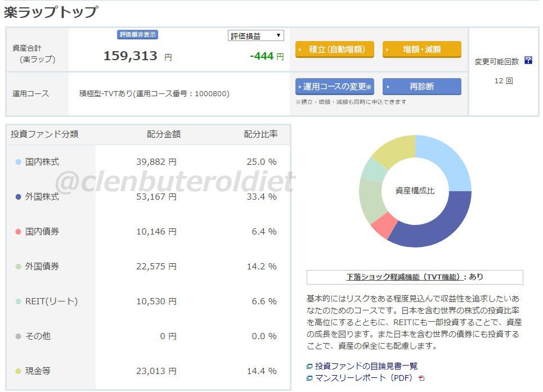Click the 運用コースの変更 button
Image resolution: width=543 pixels, height=392 pixels.
pos(335,87)
